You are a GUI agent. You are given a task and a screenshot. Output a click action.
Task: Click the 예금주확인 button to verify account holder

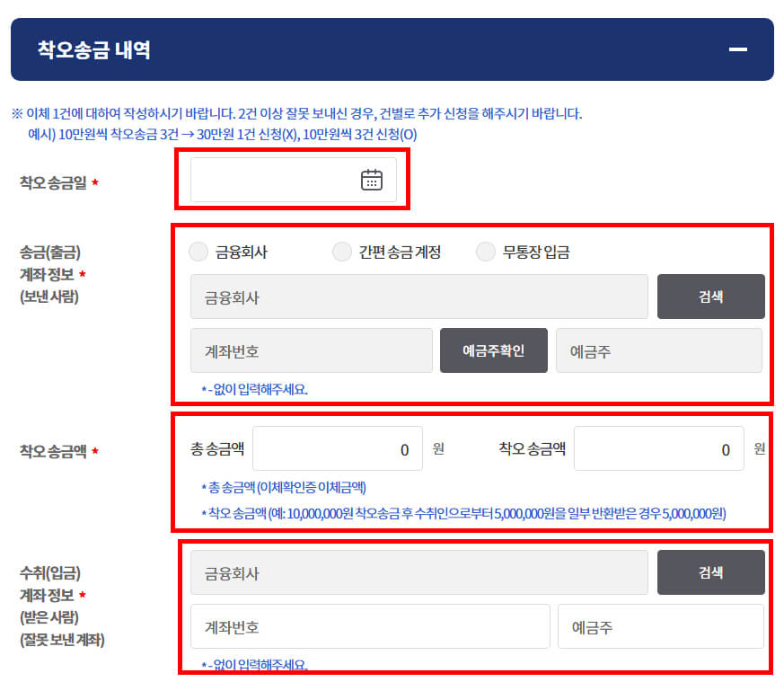point(492,350)
